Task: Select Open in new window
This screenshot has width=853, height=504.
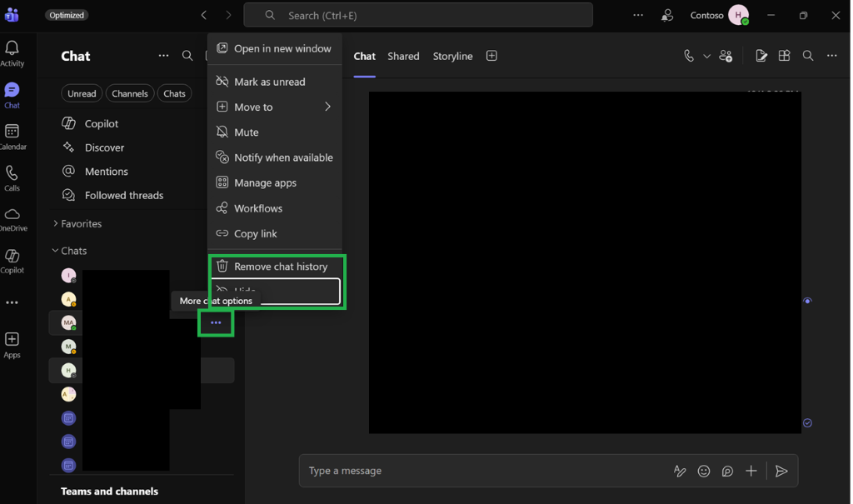Action: pos(275,48)
